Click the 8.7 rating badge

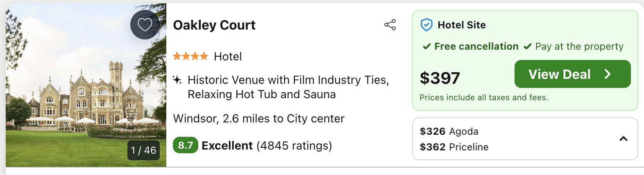point(186,145)
